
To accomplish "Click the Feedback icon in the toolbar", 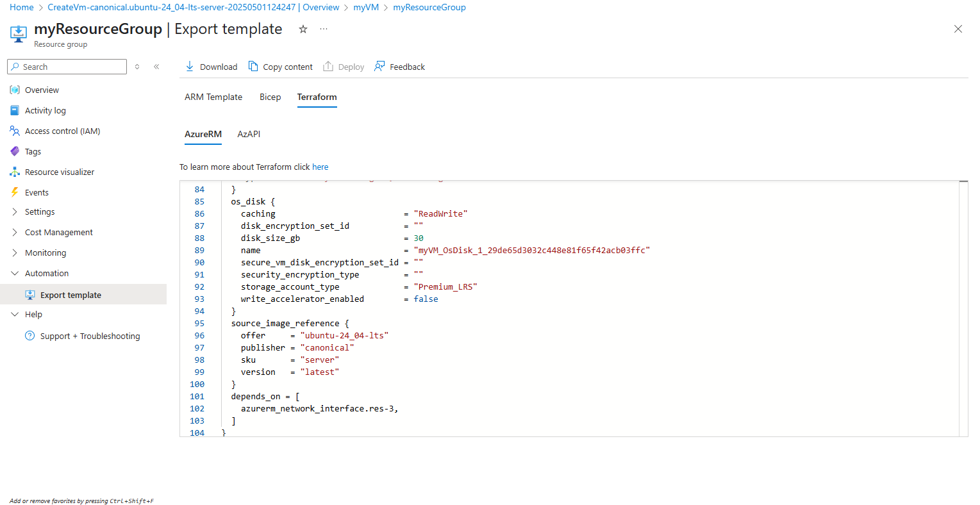I will (x=378, y=66).
